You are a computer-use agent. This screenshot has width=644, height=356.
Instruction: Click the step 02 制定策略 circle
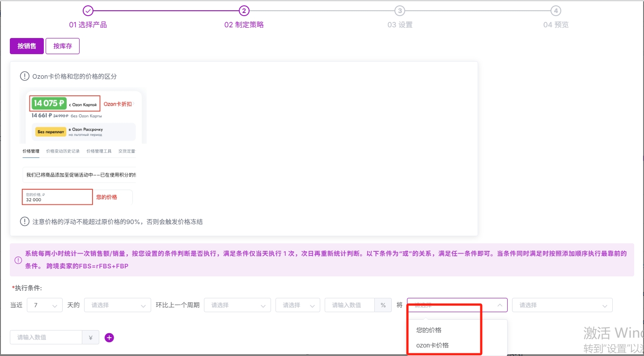coord(244,11)
